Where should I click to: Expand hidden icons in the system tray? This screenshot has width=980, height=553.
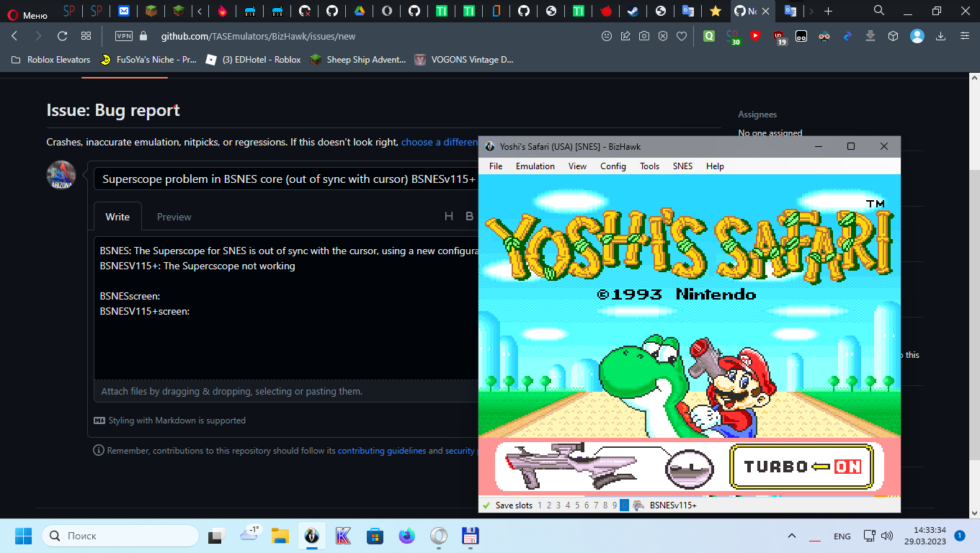791,536
